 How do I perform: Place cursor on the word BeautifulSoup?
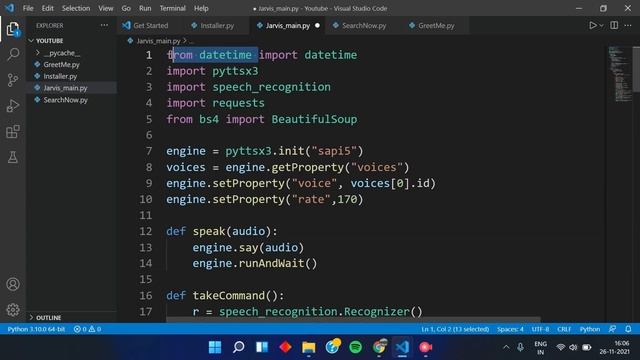click(314, 119)
